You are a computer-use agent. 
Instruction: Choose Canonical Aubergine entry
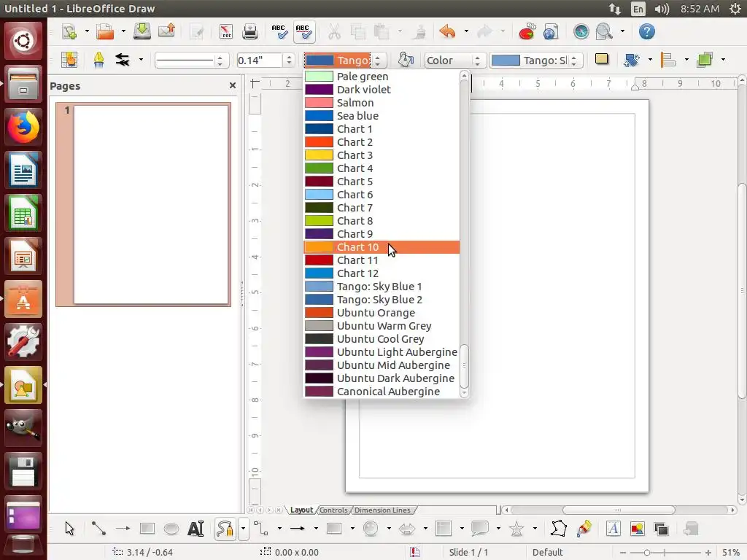(x=382, y=392)
